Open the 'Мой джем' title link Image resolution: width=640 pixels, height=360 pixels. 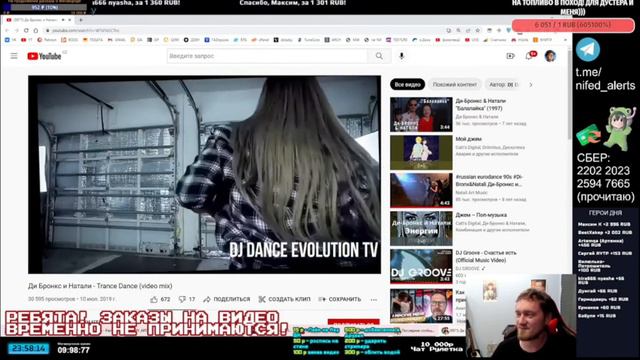[x=468, y=139]
